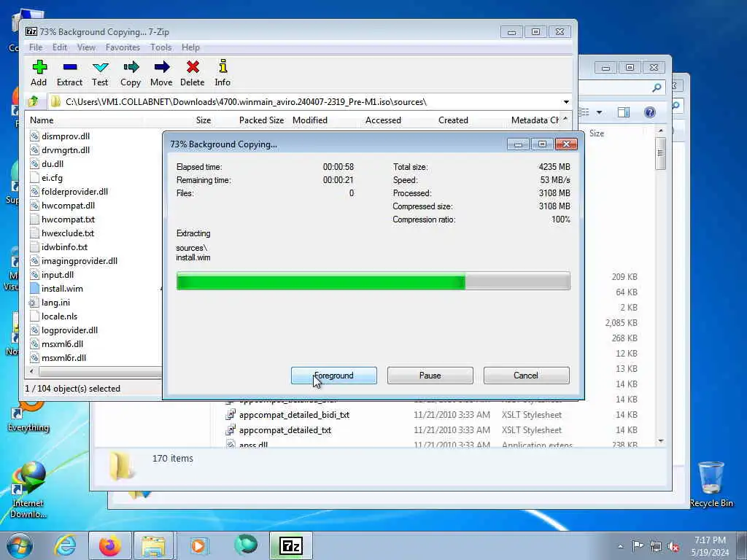Show hidden tray icons arrow

[x=620, y=546]
